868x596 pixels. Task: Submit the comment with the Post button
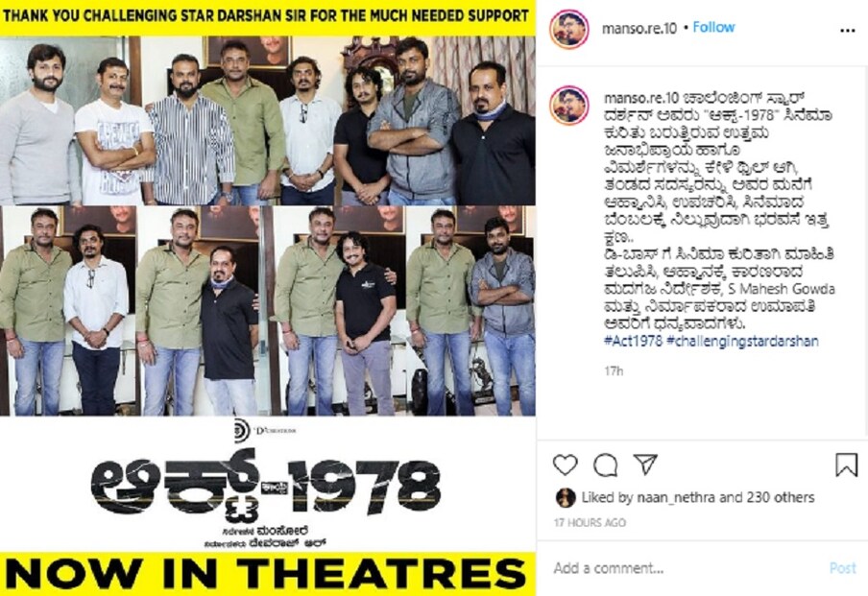[842, 568]
